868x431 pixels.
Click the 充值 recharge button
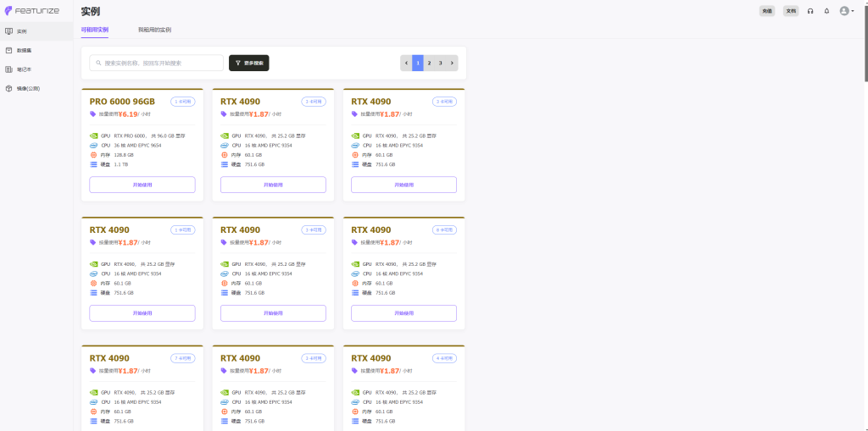767,11
